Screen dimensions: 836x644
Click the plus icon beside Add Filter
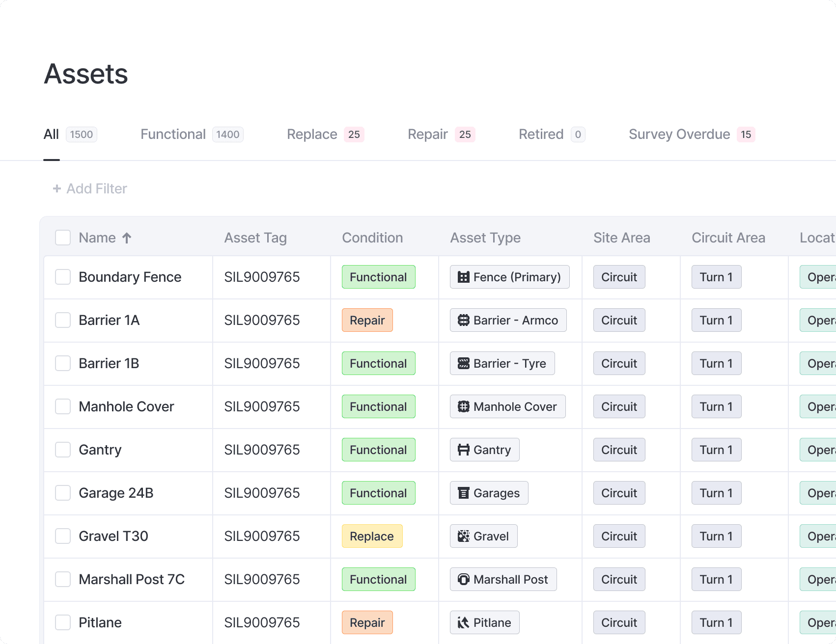(57, 188)
